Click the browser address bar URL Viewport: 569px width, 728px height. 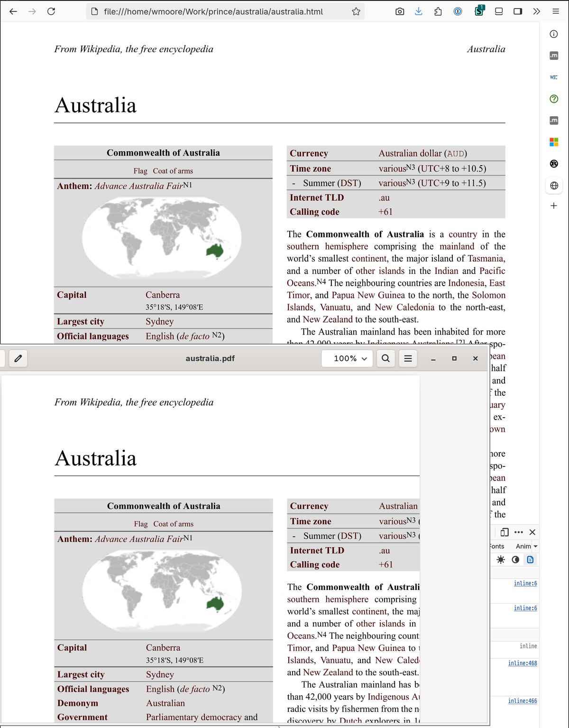[x=213, y=11]
